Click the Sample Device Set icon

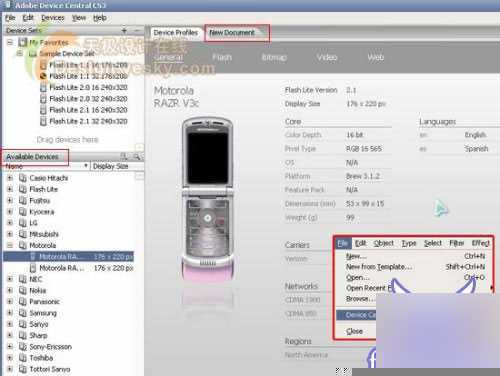pyautogui.click(x=32, y=54)
